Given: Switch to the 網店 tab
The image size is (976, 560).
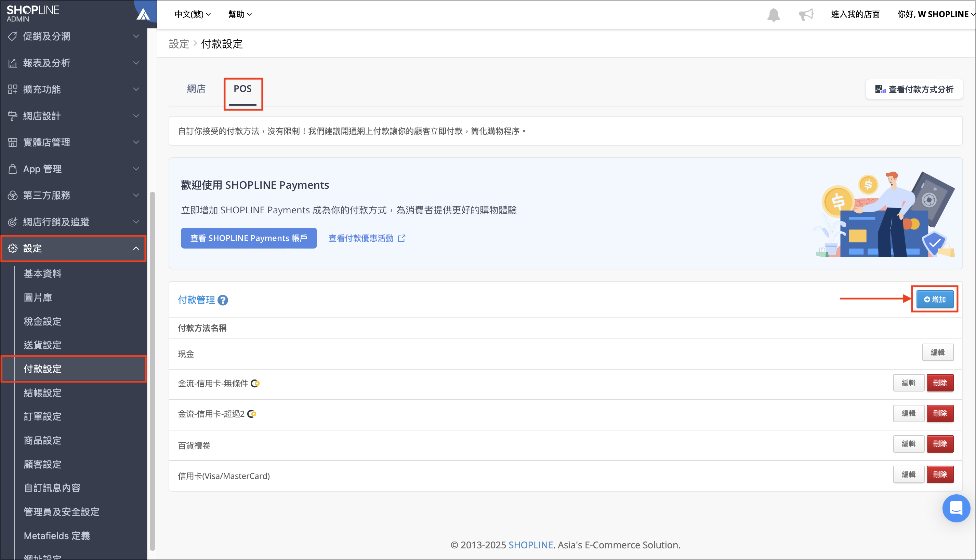Looking at the screenshot, I should (x=196, y=89).
